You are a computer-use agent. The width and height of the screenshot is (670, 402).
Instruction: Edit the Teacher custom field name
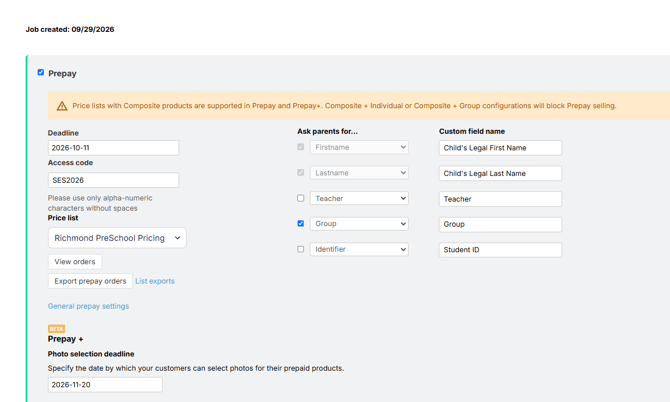[500, 199]
